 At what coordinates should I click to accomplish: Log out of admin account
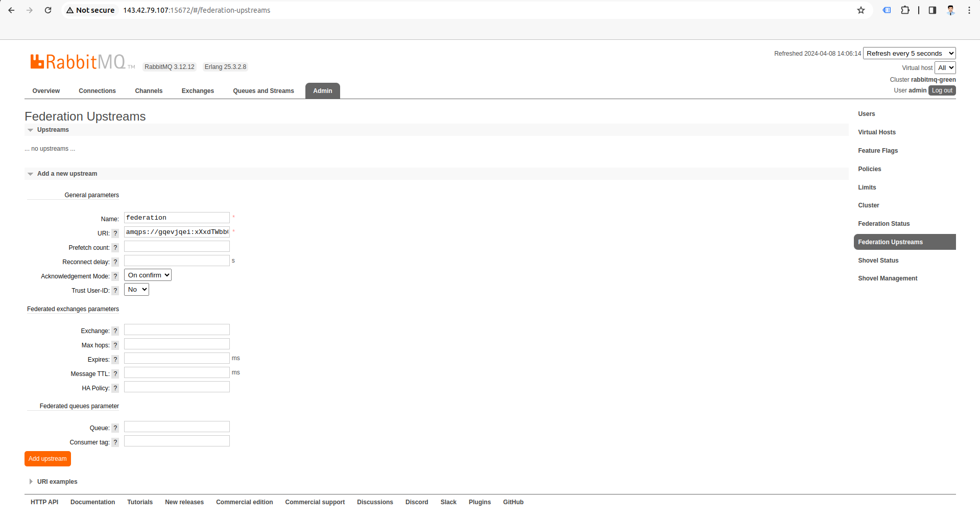click(942, 90)
